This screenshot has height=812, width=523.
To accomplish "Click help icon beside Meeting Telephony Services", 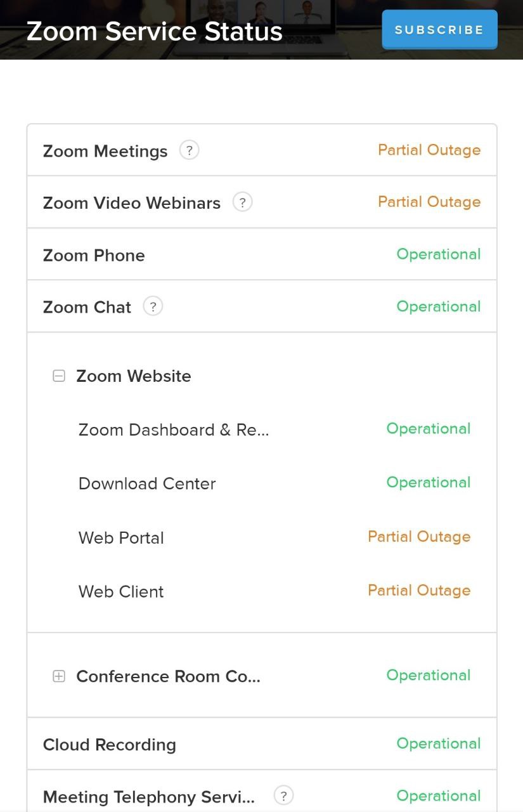I will [x=283, y=795].
